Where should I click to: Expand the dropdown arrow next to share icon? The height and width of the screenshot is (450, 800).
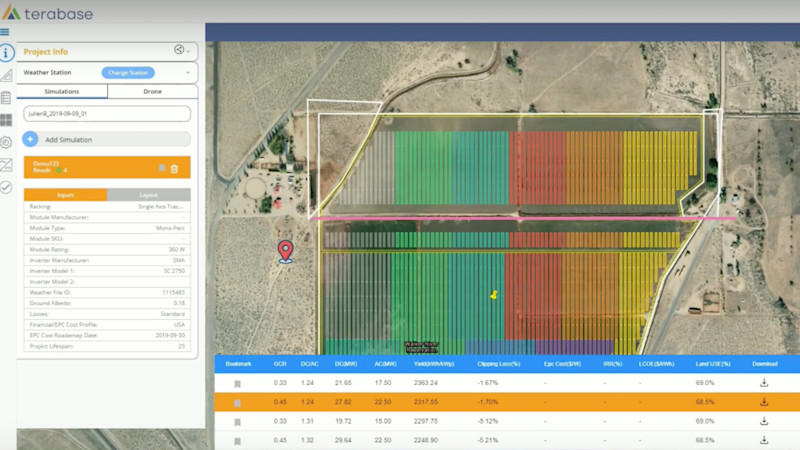click(x=188, y=51)
